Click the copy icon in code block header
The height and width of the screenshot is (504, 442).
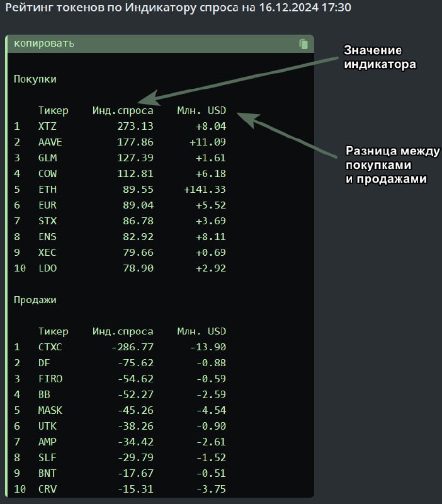coord(303,44)
